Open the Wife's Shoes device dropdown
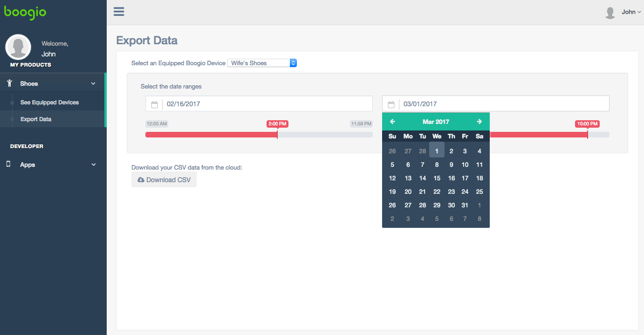 [x=262, y=63]
